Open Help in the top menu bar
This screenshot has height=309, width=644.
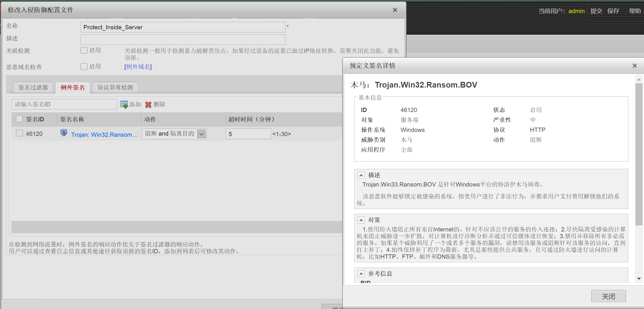pyautogui.click(x=635, y=11)
